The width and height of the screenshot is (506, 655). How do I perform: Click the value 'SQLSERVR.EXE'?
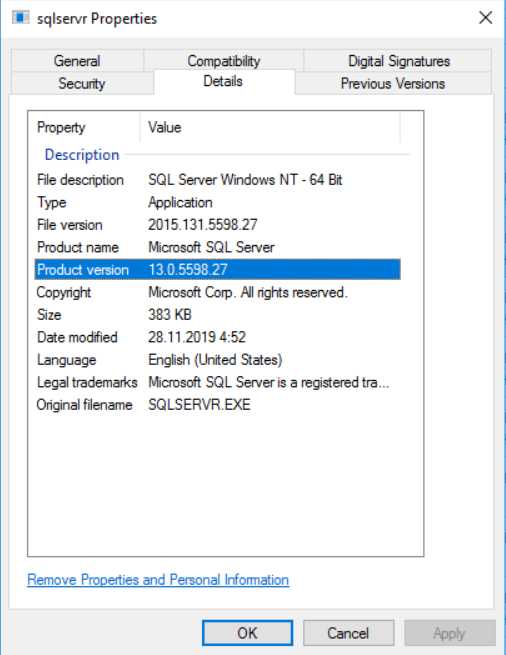pos(200,404)
